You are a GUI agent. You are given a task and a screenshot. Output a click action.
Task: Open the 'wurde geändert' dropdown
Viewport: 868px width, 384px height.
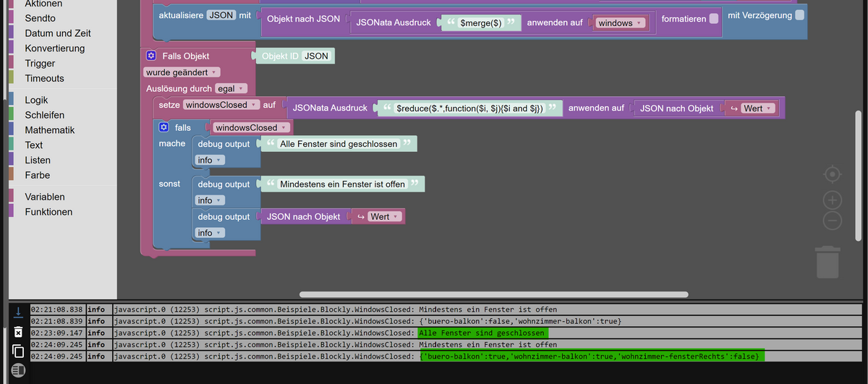pyautogui.click(x=182, y=72)
